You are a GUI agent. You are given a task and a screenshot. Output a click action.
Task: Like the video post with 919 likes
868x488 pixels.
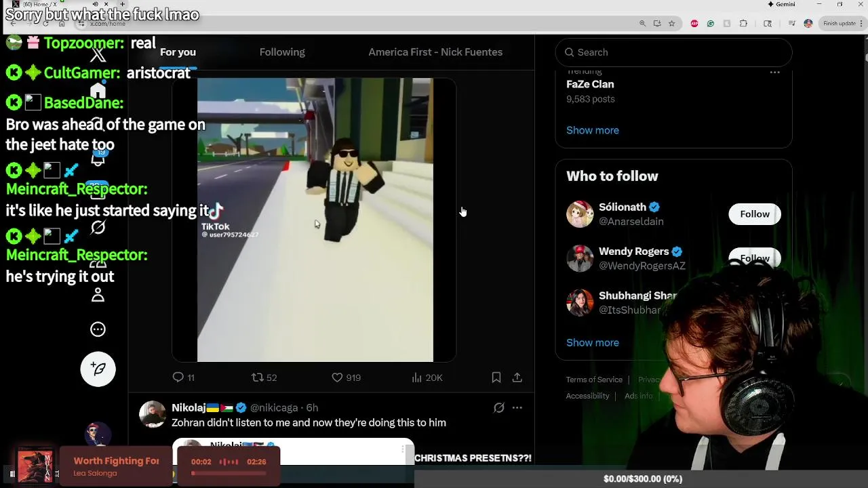pyautogui.click(x=346, y=378)
